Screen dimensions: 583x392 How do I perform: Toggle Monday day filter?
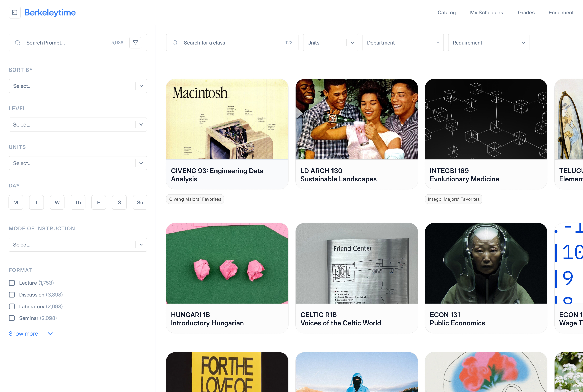tap(16, 202)
